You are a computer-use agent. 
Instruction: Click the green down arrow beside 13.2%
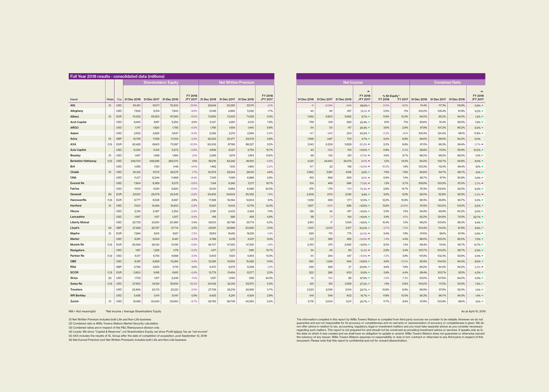tap(482, 150)
